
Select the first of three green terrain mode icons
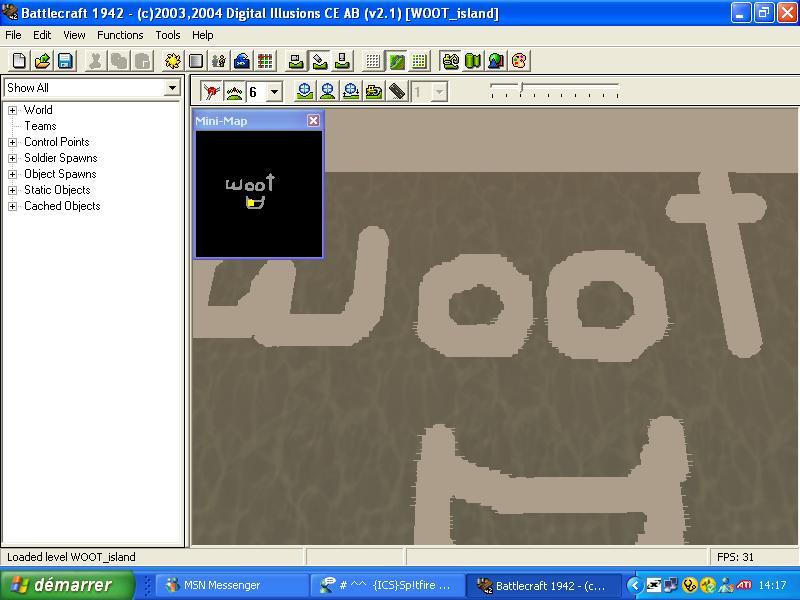[x=296, y=61]
